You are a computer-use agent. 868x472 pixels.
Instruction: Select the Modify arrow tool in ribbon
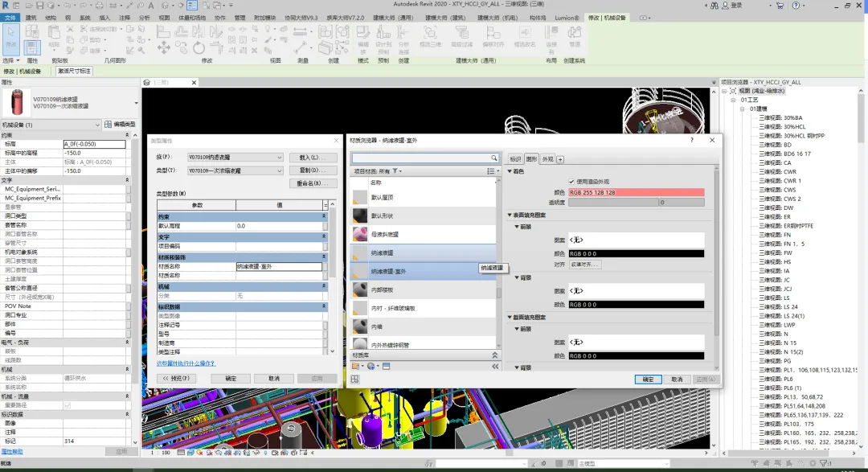(x=11, y=40)
